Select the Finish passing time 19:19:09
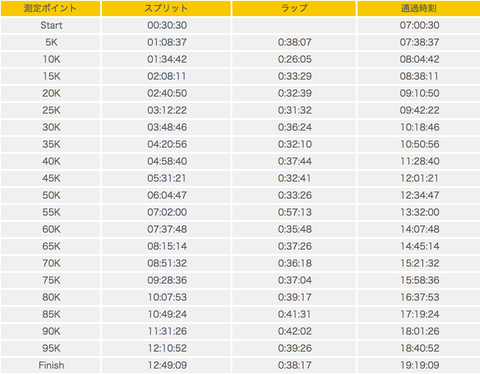Image resolution: width=480 pixels, height=374 pixels. point(419,365)
